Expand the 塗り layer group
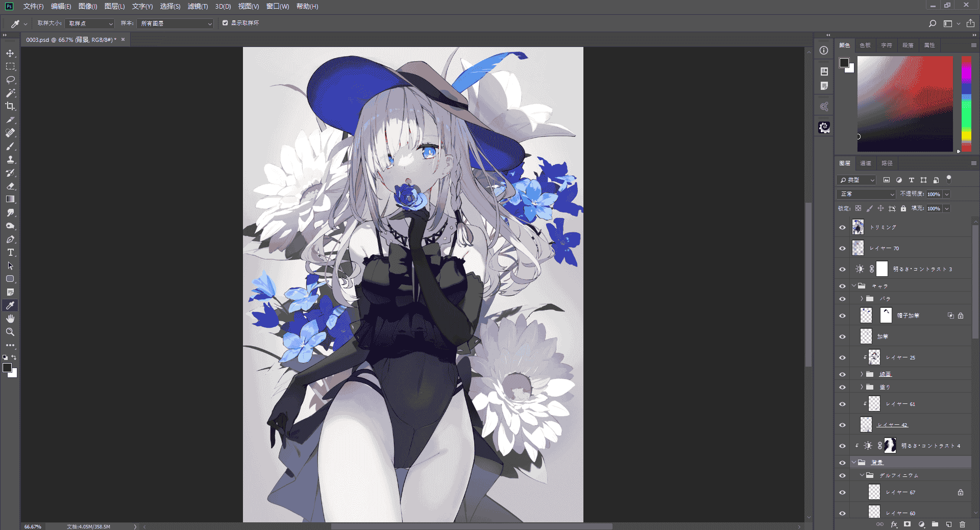980x530 pixels. 862,387
